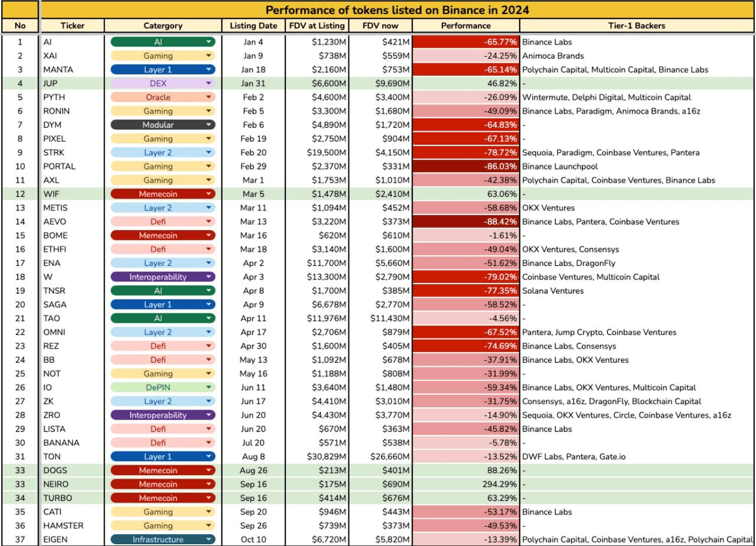The image size is (756, 546).
Task: Select the -86.03% performance cell
Action: tap(466, 166)
